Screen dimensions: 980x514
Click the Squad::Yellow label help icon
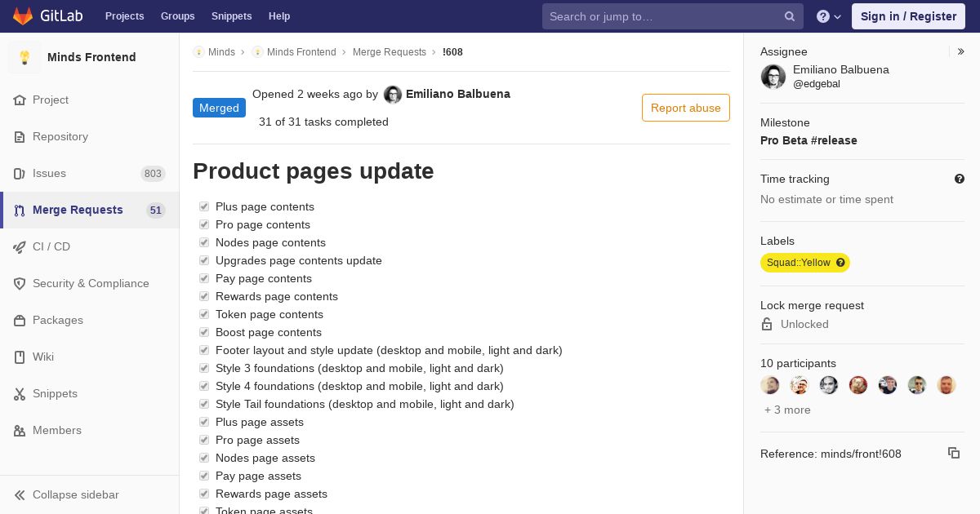tap(840, 263)
